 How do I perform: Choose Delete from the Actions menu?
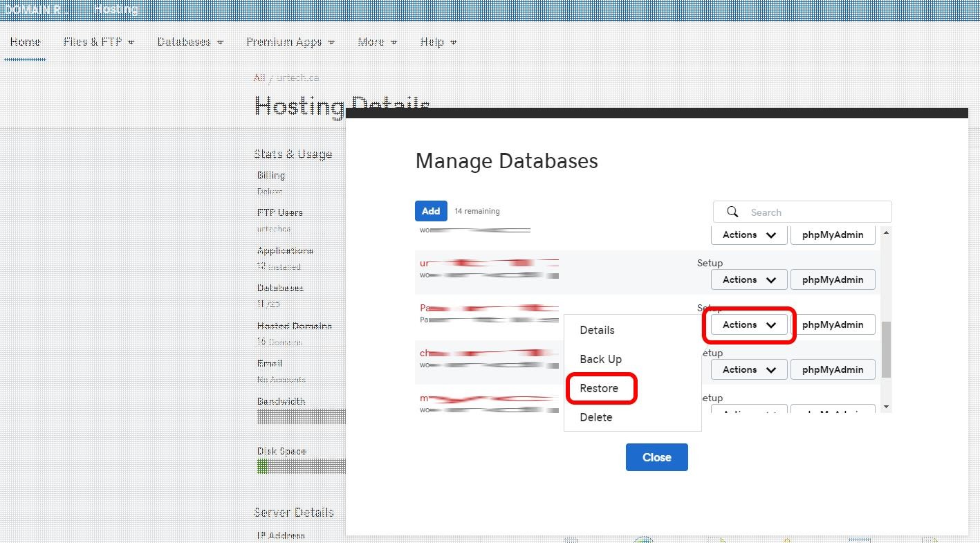(595, 417)
